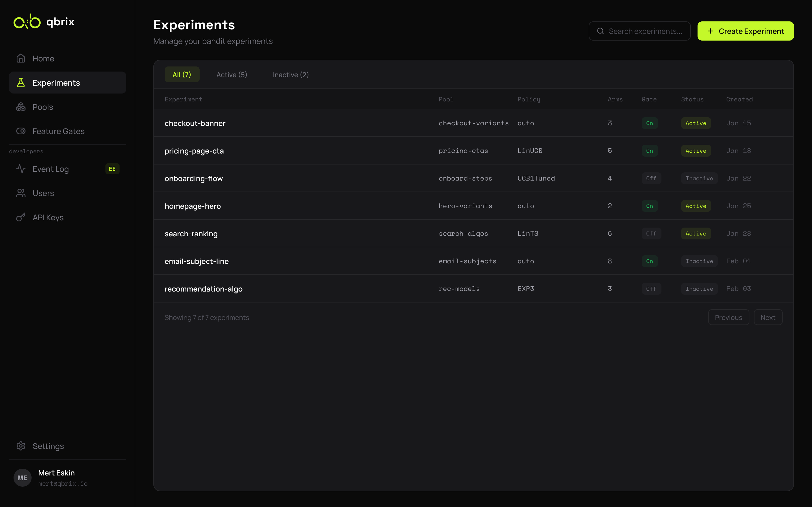Click the Users icon in the sidebar
This screenshot has width=812, height=507.
click(21, 193)
